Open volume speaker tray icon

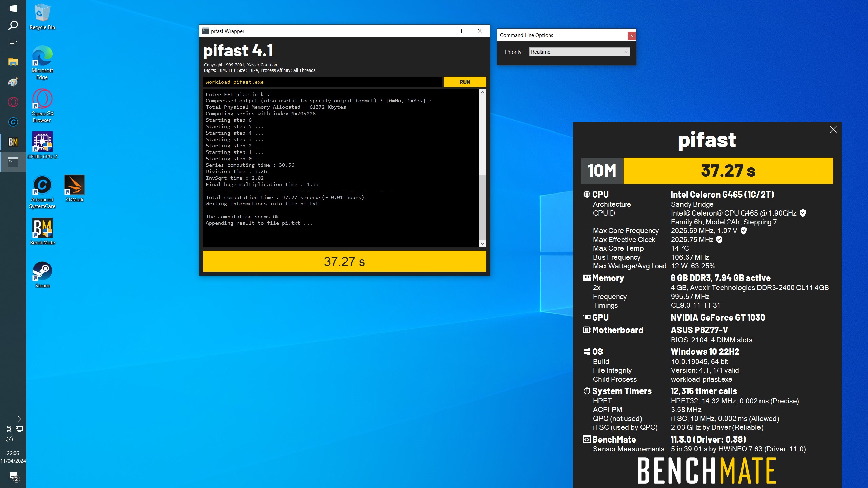point(9,439)
